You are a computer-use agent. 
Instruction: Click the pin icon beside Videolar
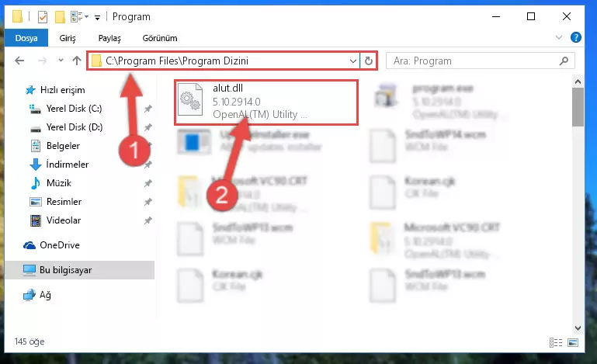coord(148,221)
